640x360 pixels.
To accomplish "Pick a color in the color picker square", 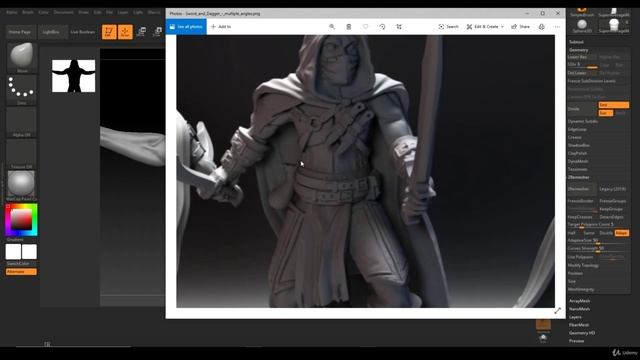I will point(21,220).
